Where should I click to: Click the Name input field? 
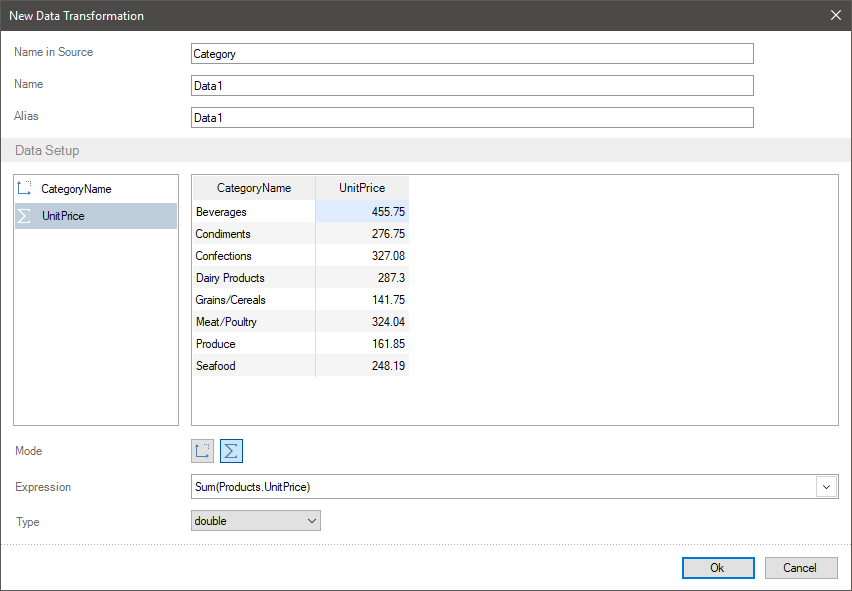(x=472, y=86)
